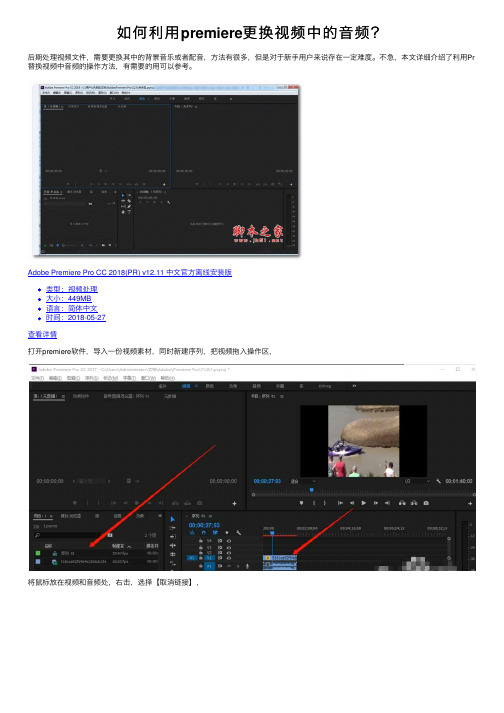
Task: Expand the Project panel tab overflow chevrons
Action: point(160,516)
